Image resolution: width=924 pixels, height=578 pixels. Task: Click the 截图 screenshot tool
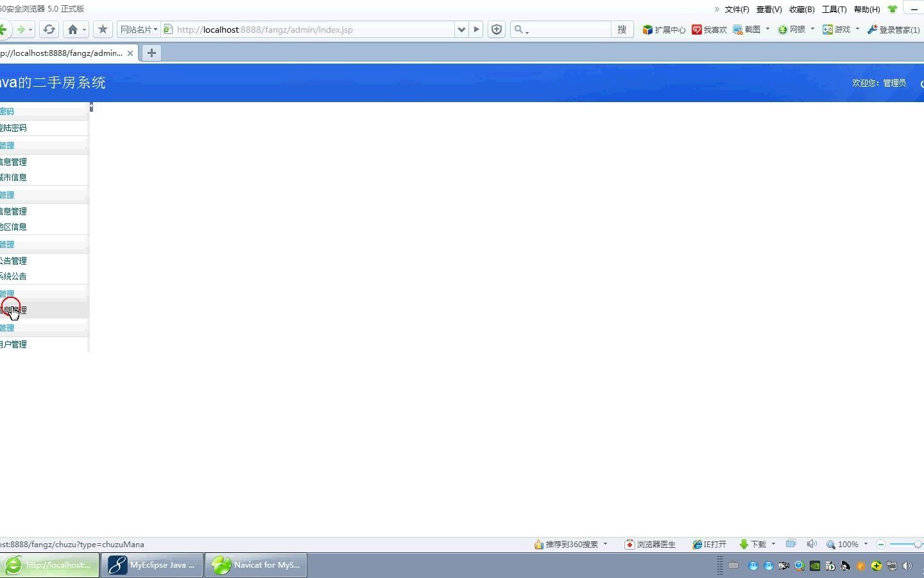pyautogui.click(x=747, y=30)
